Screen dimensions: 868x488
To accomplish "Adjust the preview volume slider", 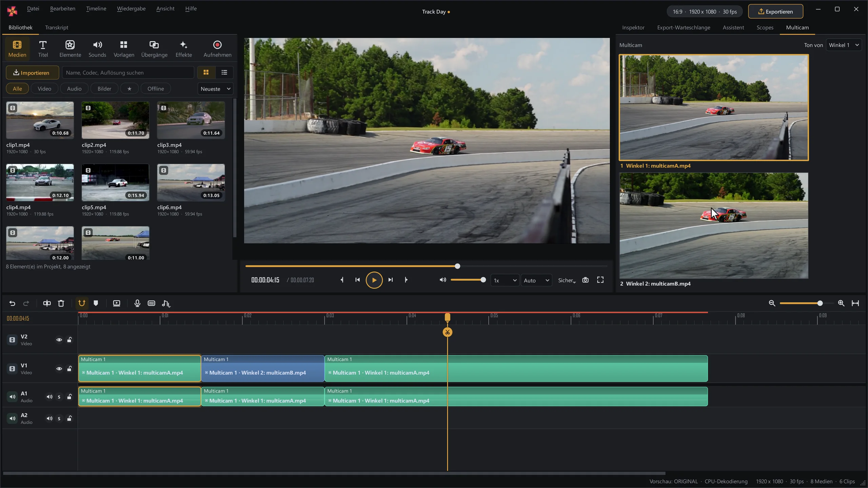I will [468, 280].
